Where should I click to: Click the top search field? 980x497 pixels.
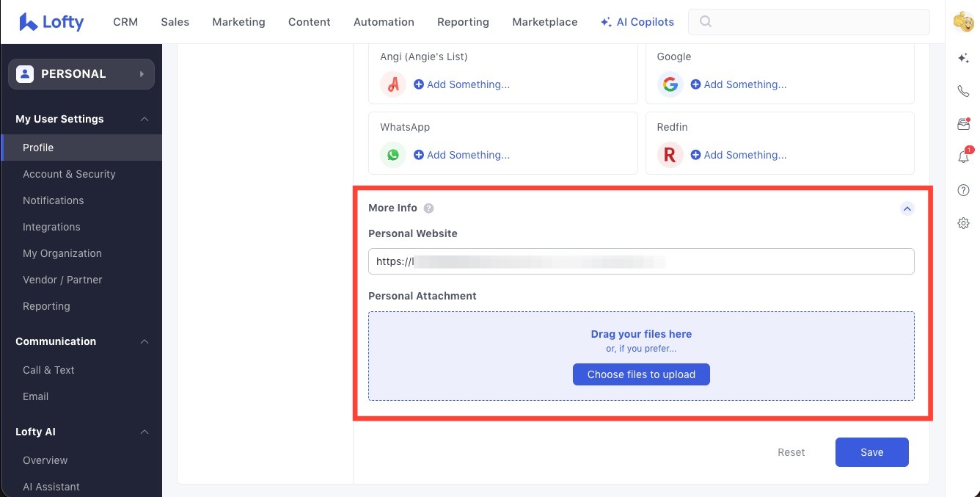[809, 22]
